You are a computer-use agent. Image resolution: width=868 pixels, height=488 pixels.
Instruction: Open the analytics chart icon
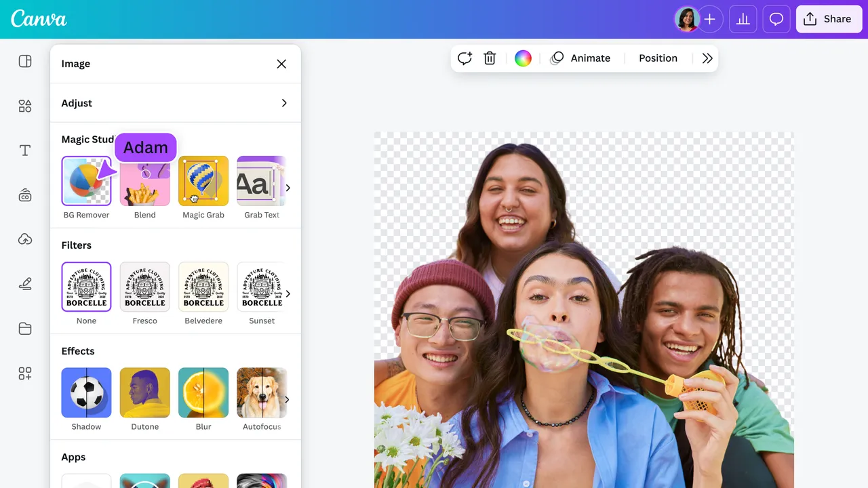click(x=743, y=19)
